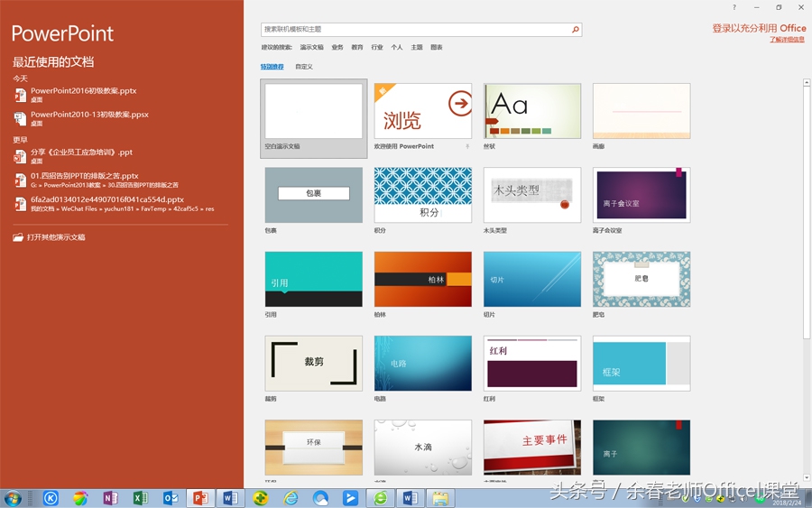Open the colorful ball app in taskbar

coord(80,498)
